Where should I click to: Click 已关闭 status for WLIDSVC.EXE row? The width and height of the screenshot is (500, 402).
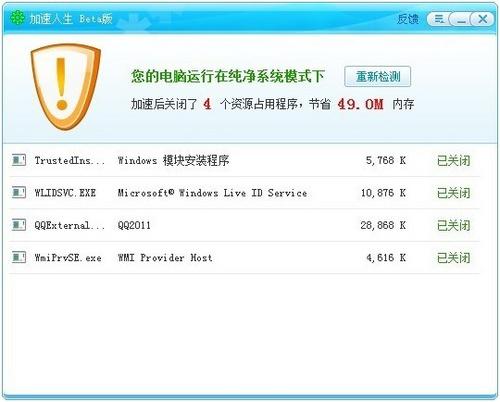(x=453, y=193)
